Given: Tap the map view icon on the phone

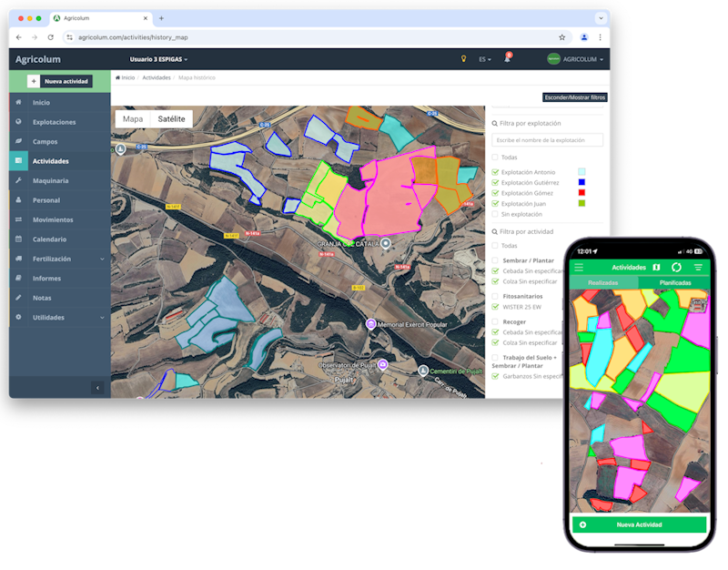Looking at the screenshot, I should pos(656,267).
